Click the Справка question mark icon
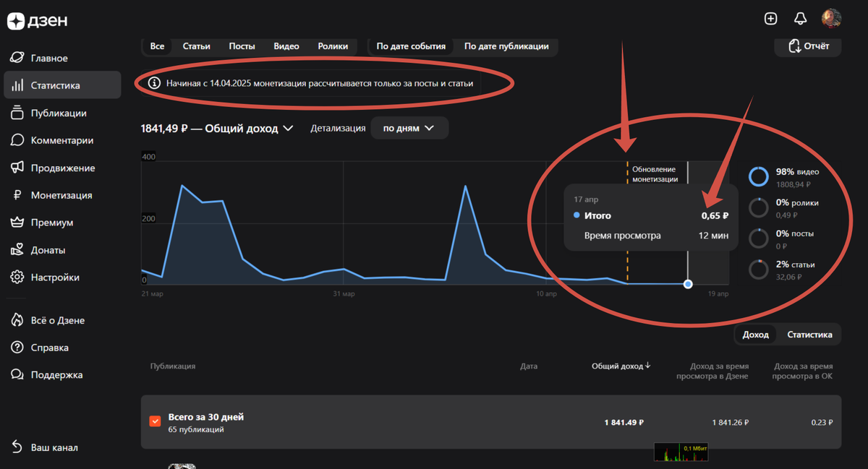Viewport: 868px width, 469px height. tap(17, 348)
